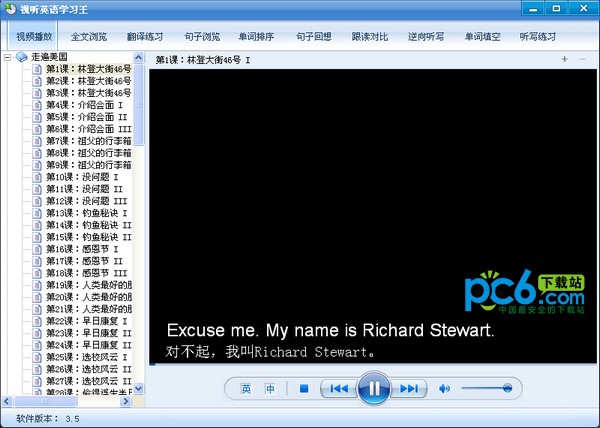Click the minus icon above the video
This screenshot has width=600, height=428.
point(583,60)
